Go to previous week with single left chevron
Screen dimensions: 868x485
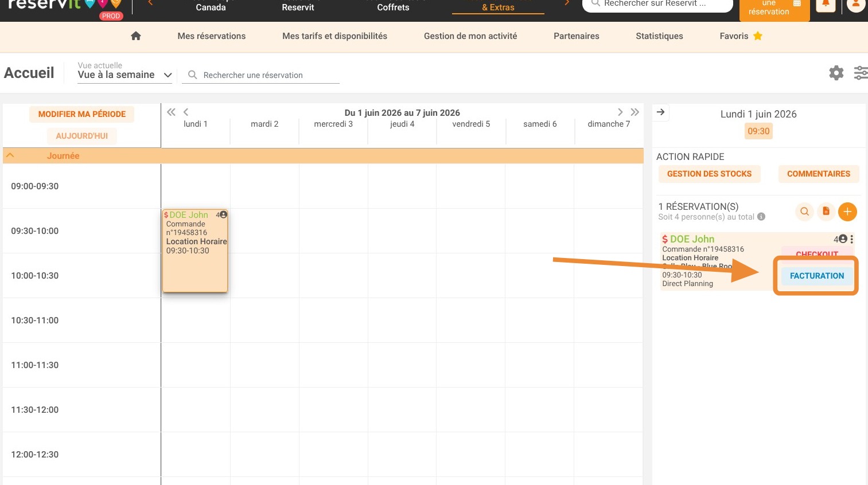click(186, 112)
